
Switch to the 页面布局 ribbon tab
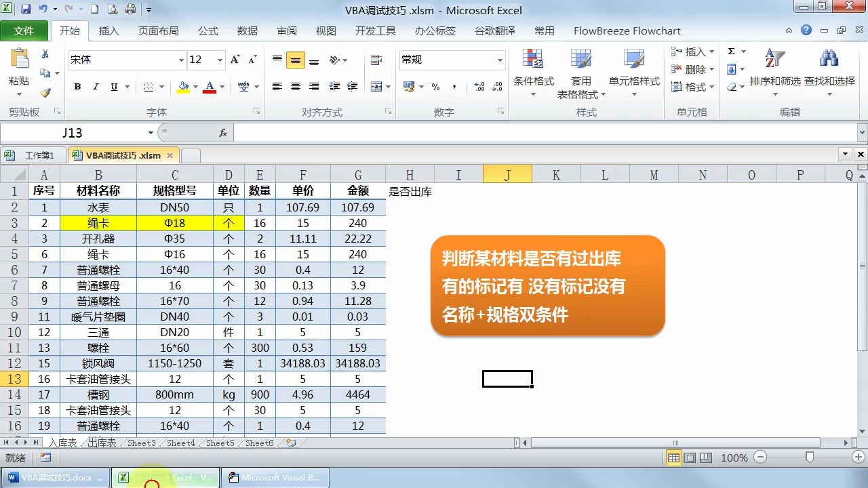tap(158, 30)
